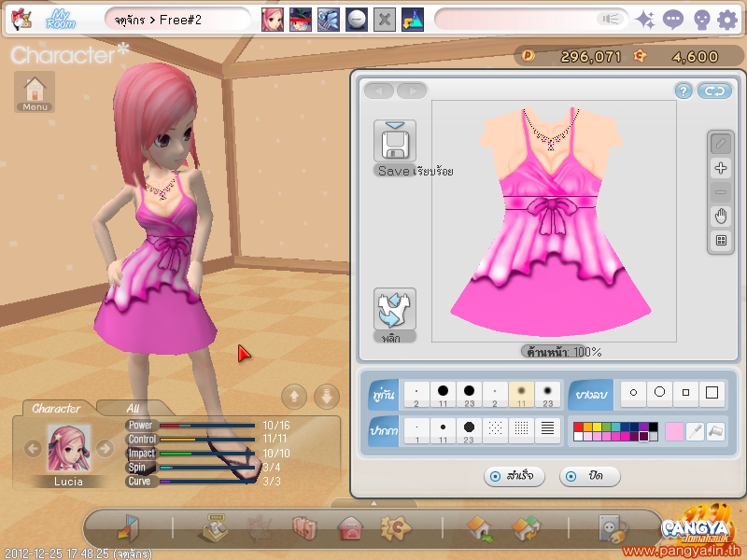Select pen size 1
The image size is (747, 560).
(x=416, y=431)
